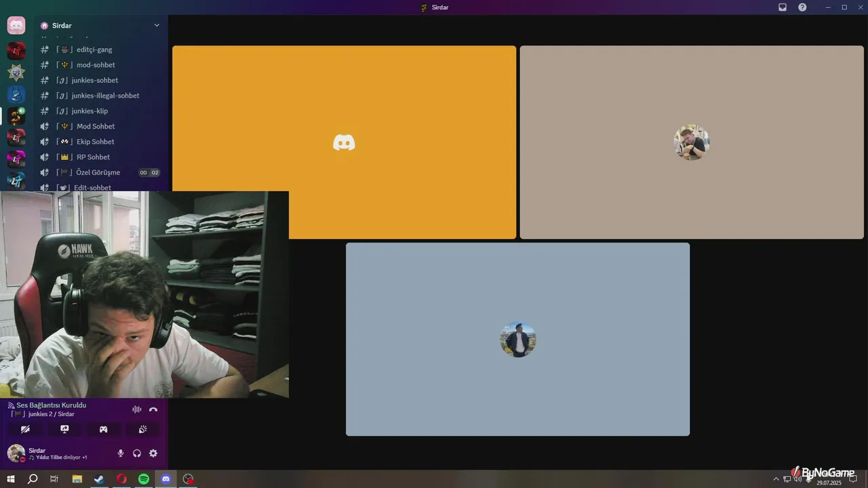The height and width of the screenshot is (488, 868).
Task: Click the webcam self-view preview
Action: click(144, 294)
